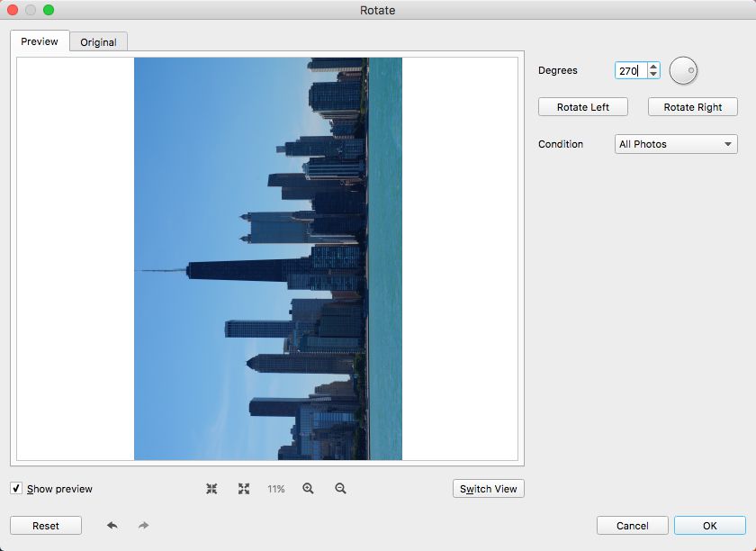Cancel the Rotate dialog
Viewport: 756px width, 551px height.
point(633,526)
